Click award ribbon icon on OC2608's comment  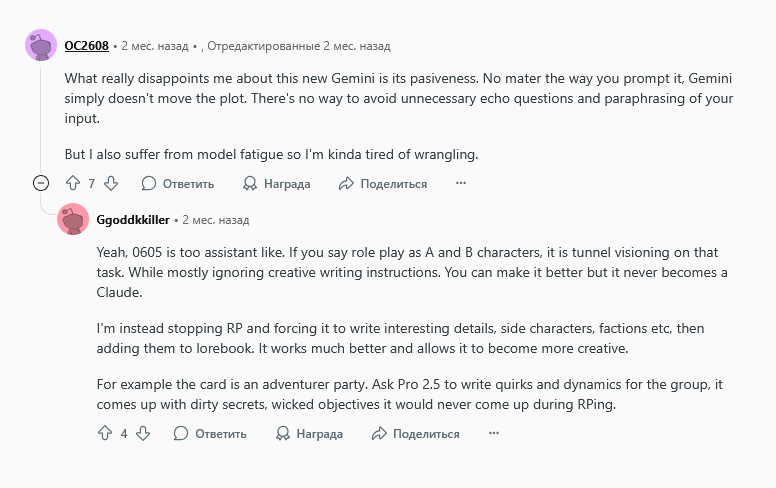(251, 183)
